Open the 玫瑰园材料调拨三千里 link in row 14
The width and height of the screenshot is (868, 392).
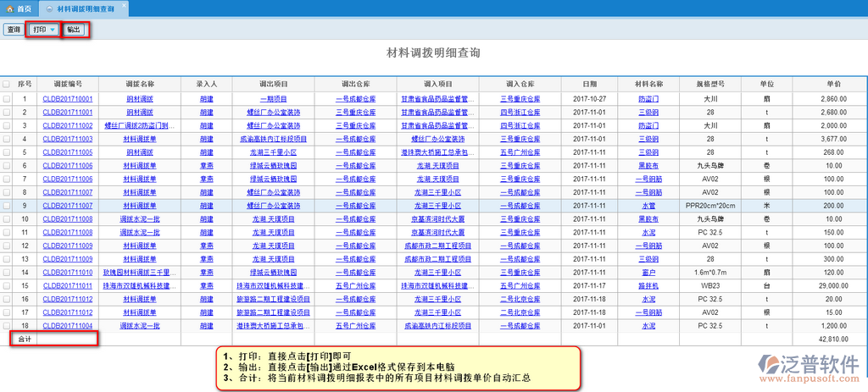140,273
